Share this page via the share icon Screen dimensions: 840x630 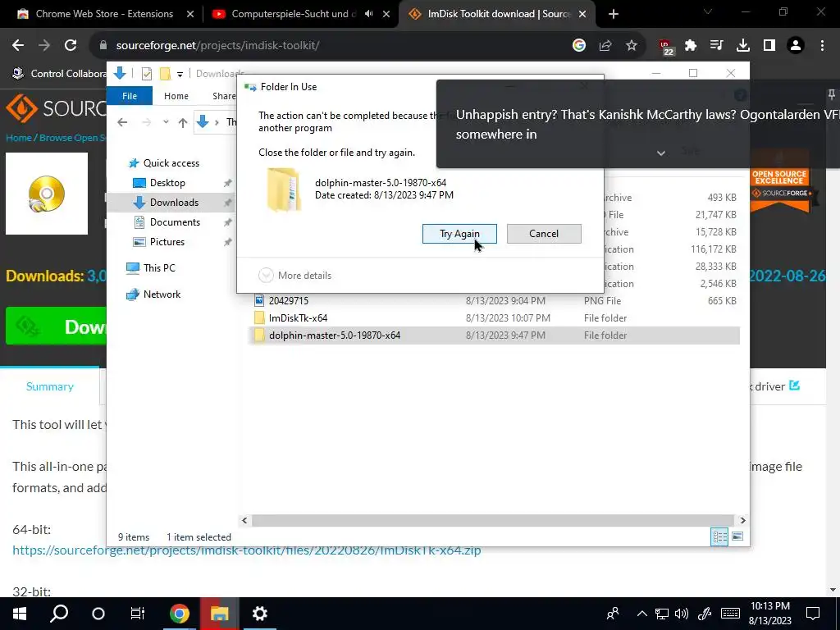605,46
